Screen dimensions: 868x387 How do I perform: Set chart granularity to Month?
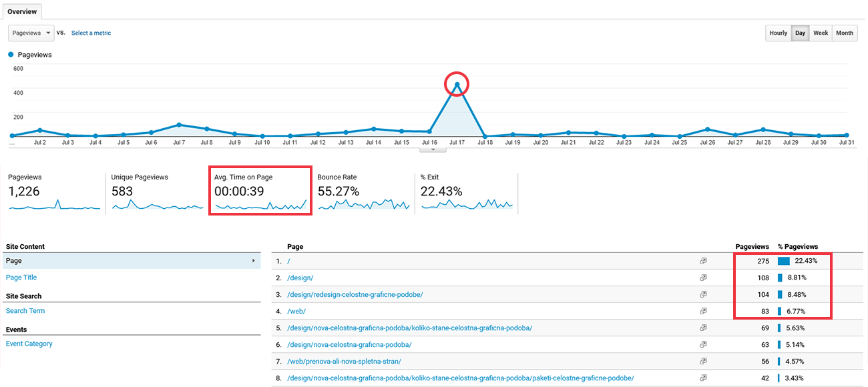coord(844,33)
